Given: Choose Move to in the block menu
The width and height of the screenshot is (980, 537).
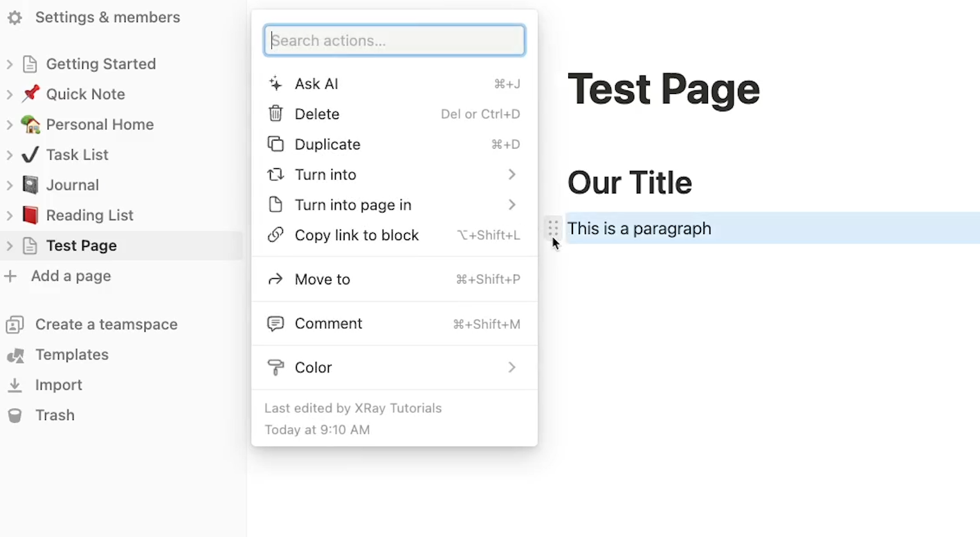Looking at the screenshot, I should [x=394, y=280].
